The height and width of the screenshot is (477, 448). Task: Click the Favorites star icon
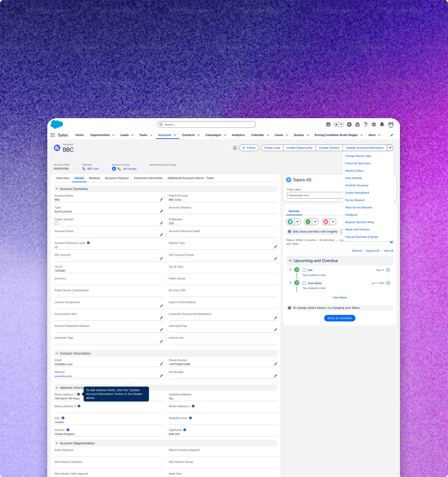pyautogui.click(x=336, y=124)
